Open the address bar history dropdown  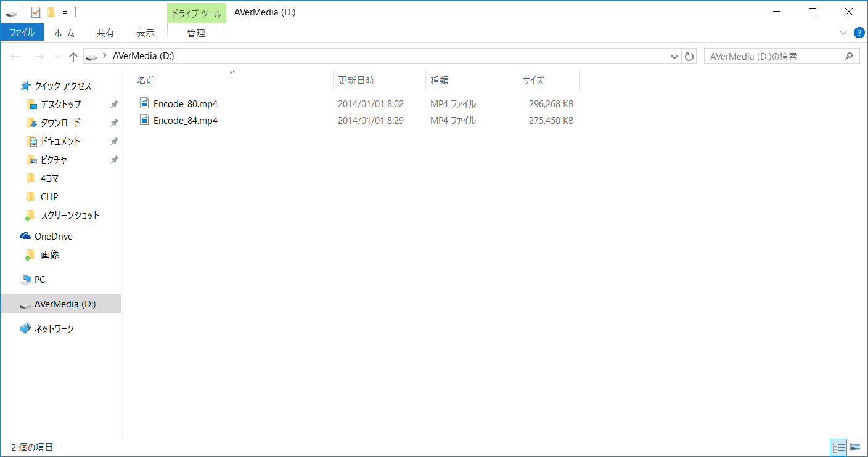(674, 57)
